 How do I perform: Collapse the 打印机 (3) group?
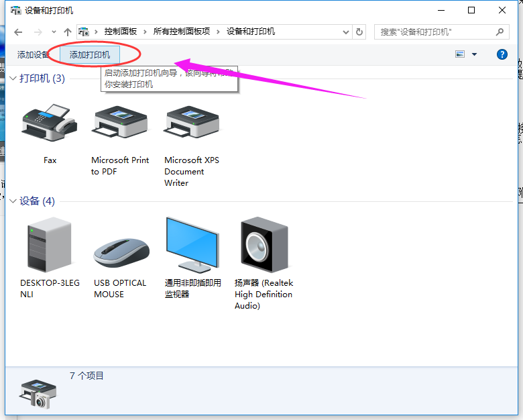pos(13,78)
